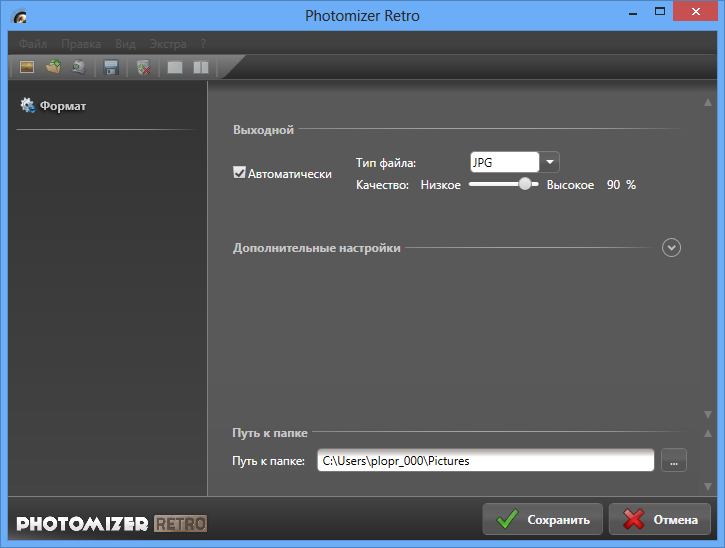Click the Путь к папке path field
Screen dimensions: 725x548
pyautogui.click(x=485, y=461)
